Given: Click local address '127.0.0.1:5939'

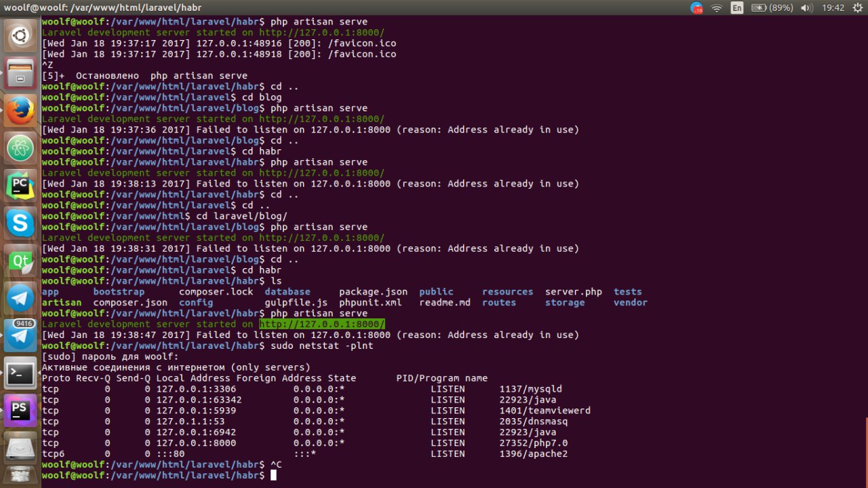Looking at the screenshot, I should point(196,411).
